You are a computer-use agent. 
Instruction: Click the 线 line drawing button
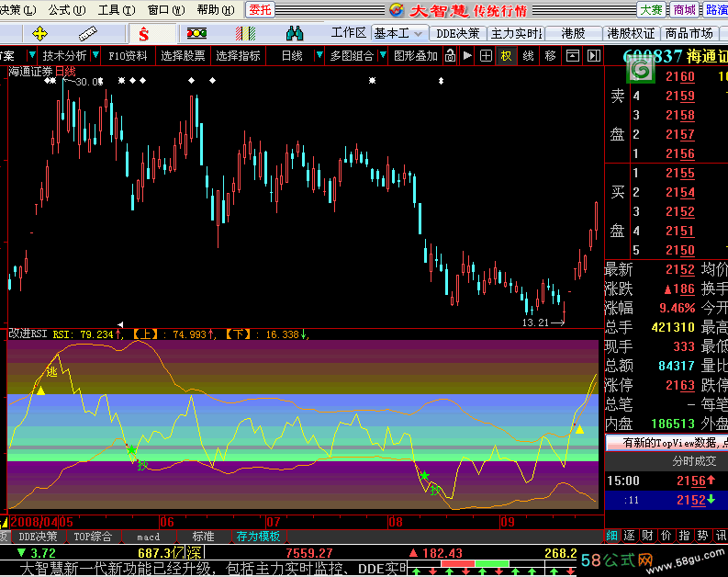tap(529, 56)
